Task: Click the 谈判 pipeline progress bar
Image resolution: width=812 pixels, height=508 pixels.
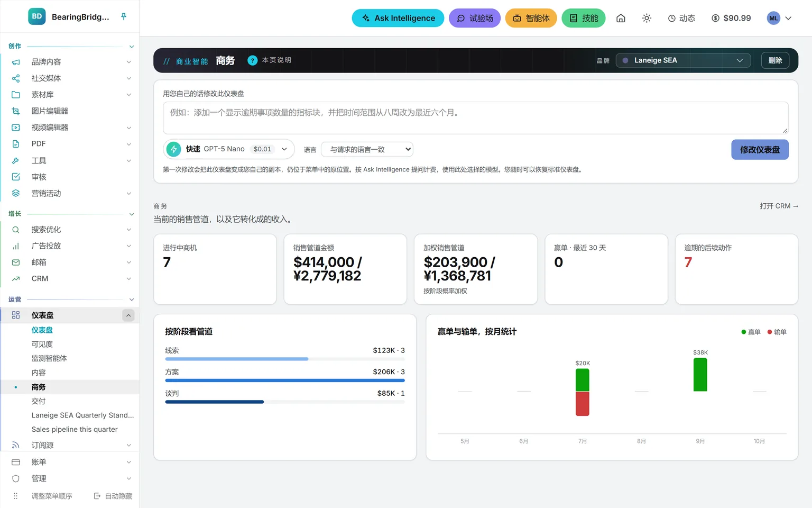Action: pos(285,402)
